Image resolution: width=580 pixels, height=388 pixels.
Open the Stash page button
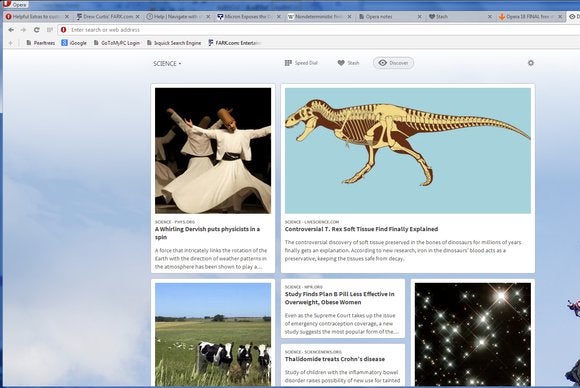pyautogui.click(x=348, y=63)
